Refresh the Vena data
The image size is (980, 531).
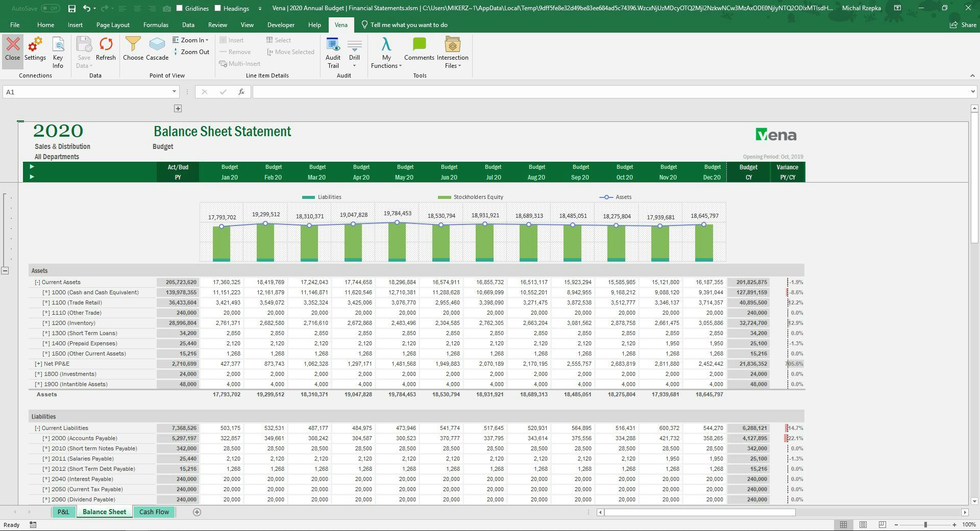click(106, 51)
